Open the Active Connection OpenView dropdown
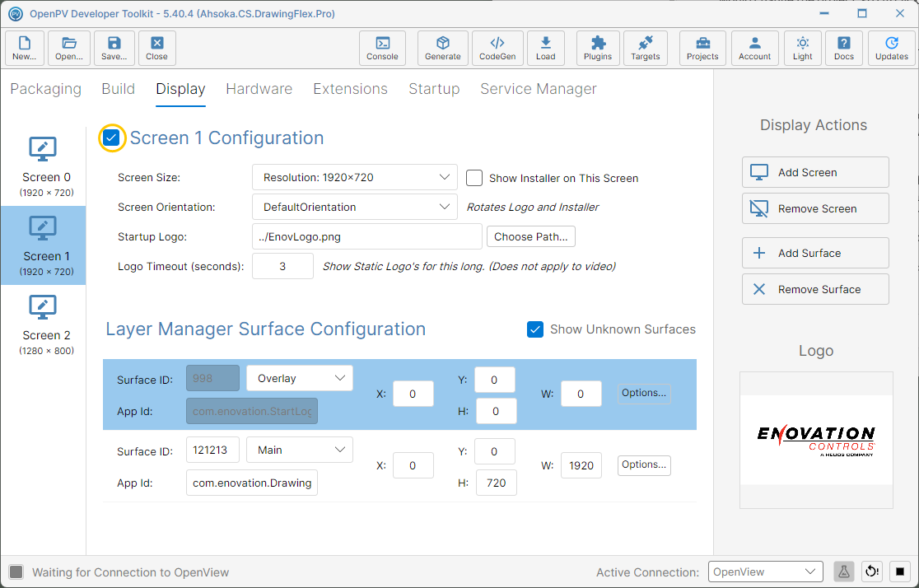 (766, 572)
